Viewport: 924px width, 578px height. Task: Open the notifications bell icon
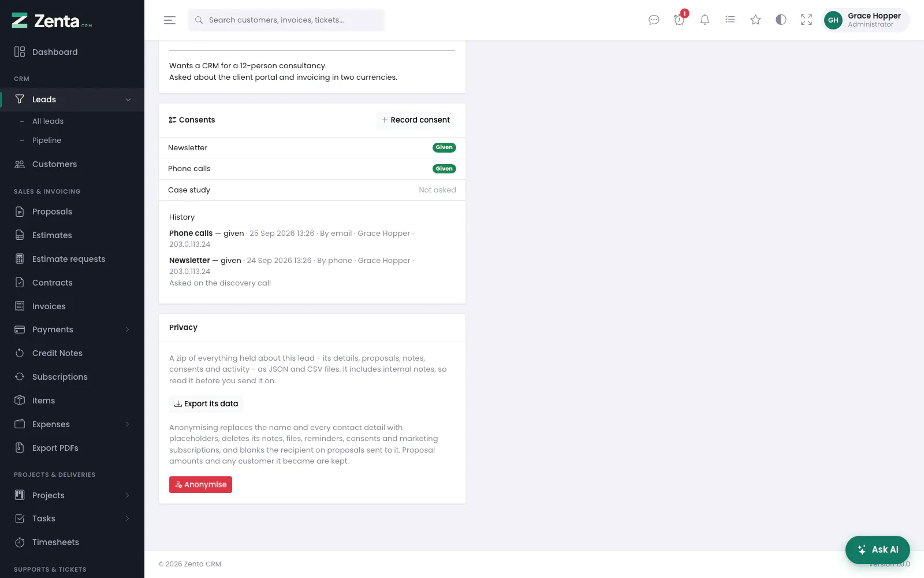point(705,20)
